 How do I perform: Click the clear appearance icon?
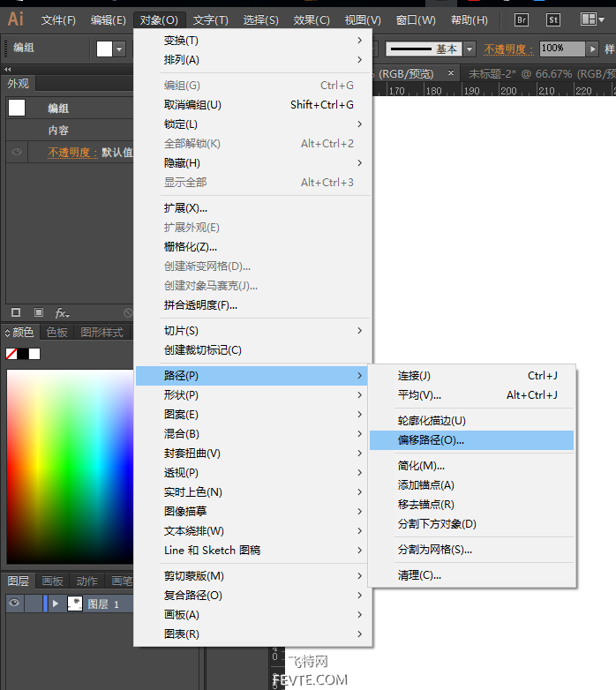coord(128,313)
